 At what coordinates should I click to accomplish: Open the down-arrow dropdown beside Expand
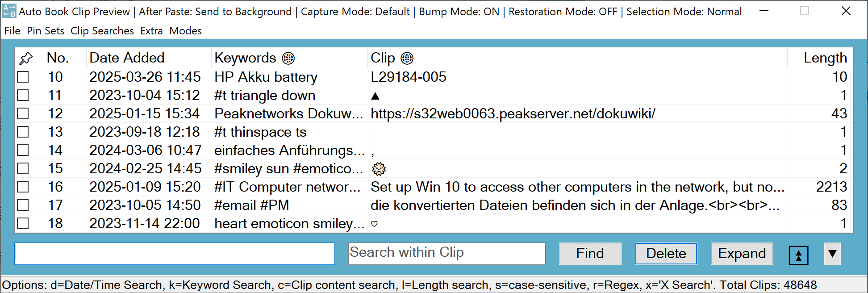[x=832, y=254]
